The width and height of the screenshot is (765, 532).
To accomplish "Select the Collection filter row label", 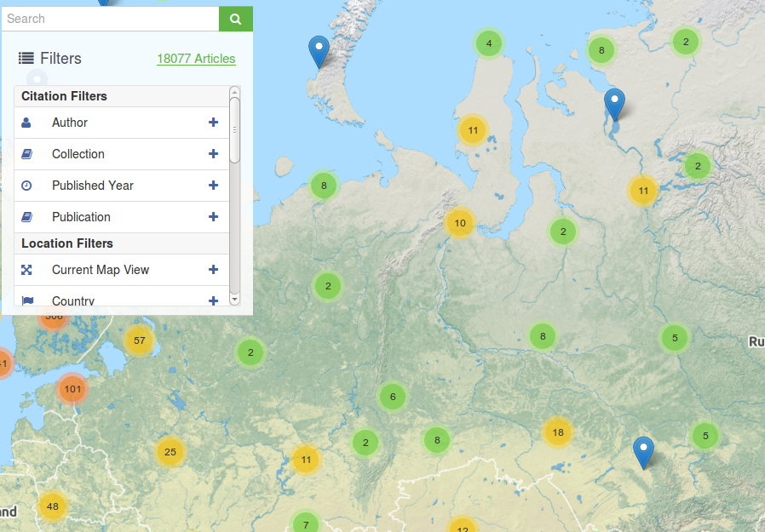I will pos(78,154).
